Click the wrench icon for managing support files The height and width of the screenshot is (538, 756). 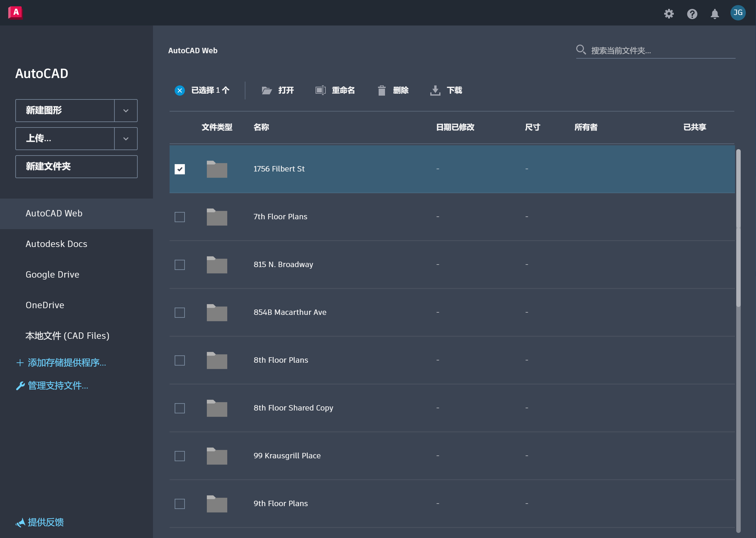[20, 386]
